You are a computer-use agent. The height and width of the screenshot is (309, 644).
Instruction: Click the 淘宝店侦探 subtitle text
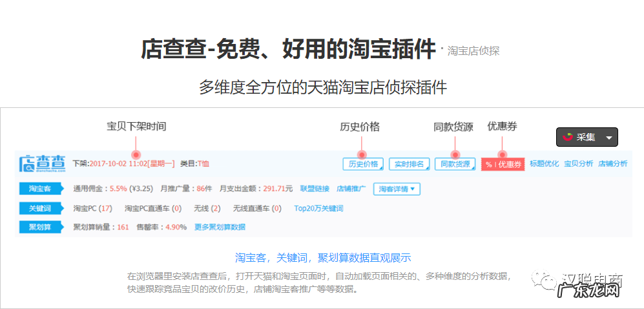point(473,51)
